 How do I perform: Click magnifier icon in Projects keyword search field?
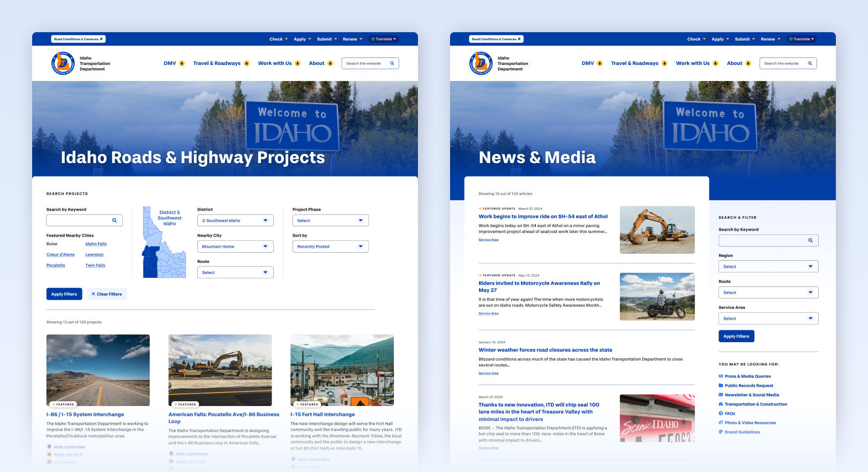click(x=114, y=220)
